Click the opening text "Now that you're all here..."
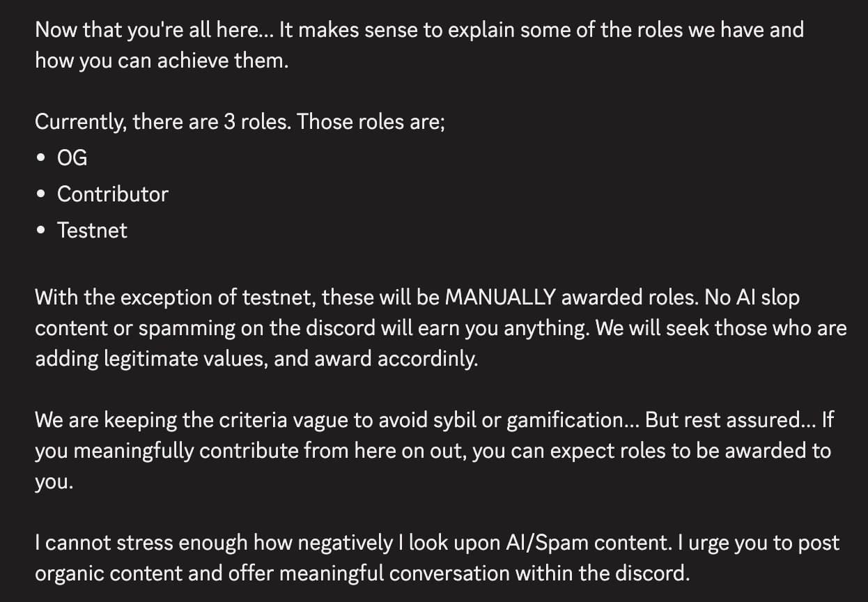The image size is (868, 602). point(153,30)
